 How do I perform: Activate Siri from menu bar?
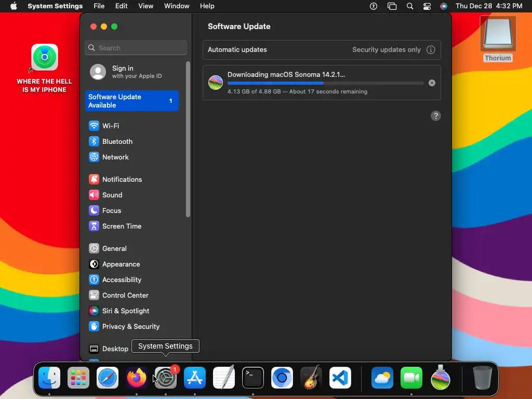[444, 6]
